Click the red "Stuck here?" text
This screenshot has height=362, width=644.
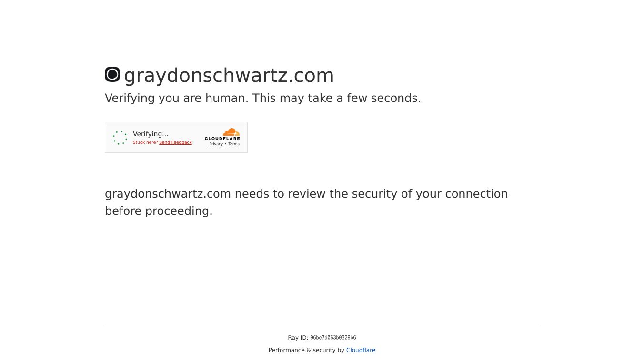[145, 142]
